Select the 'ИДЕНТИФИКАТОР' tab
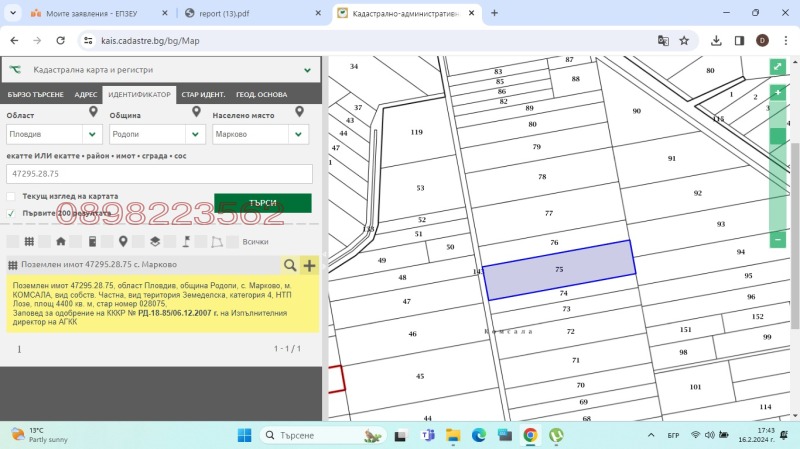 tap(139, 94)
